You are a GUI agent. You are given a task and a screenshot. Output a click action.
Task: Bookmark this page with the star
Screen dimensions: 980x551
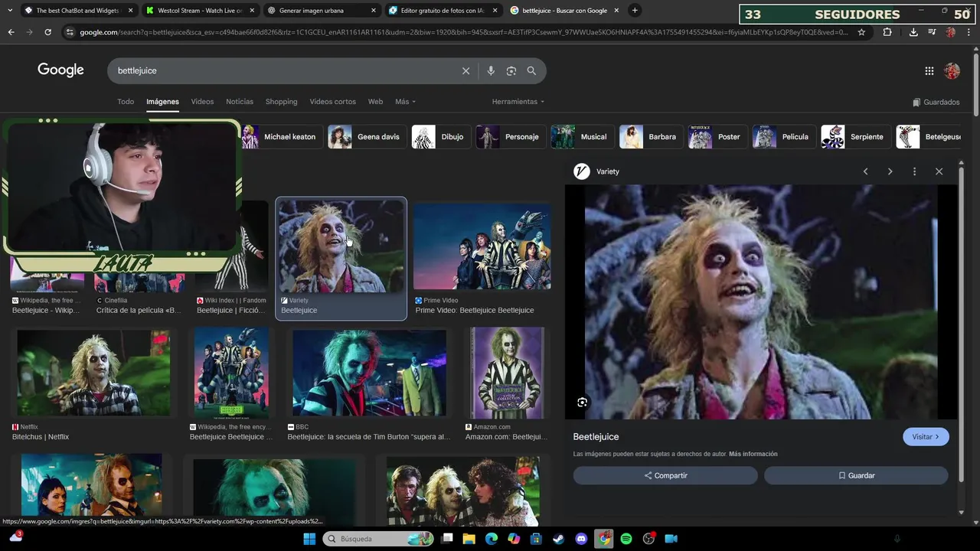[861, 32]
